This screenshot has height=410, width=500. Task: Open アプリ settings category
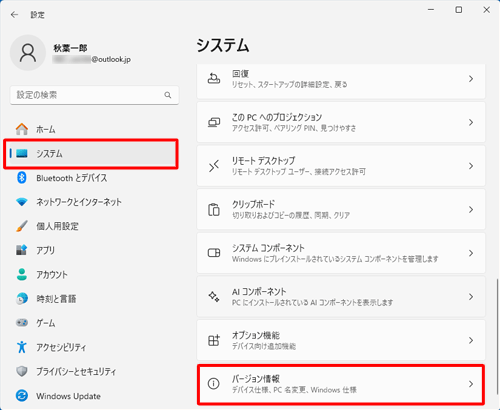pyautogui.click(x=45, y=250)
